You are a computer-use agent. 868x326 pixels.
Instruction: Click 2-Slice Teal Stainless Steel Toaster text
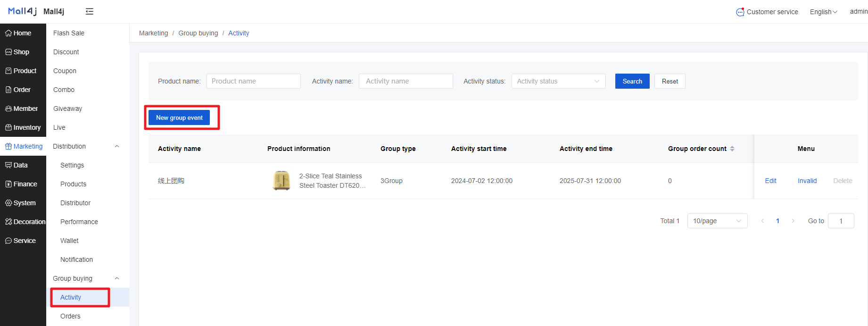click(x=332, y=181)
